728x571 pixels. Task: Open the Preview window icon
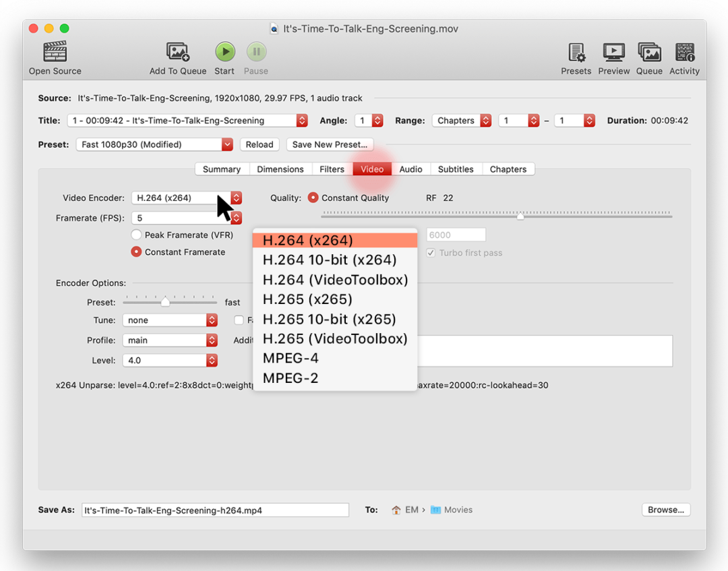coord(613,51)
